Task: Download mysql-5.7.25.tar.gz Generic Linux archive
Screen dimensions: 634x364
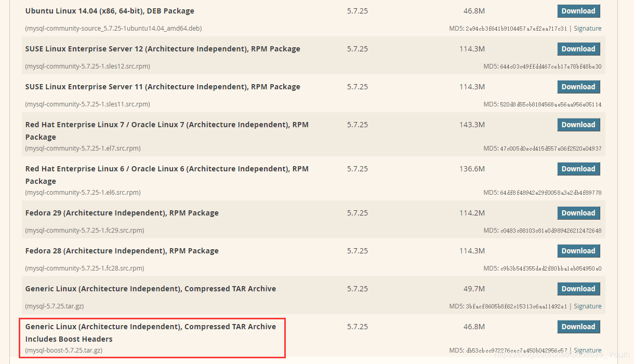Action: [578, 289]
